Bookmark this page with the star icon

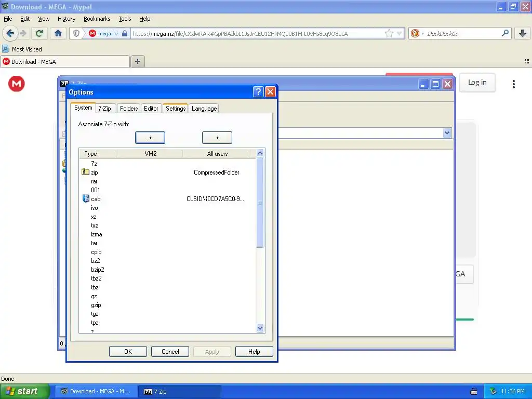[x=389, y=33]
